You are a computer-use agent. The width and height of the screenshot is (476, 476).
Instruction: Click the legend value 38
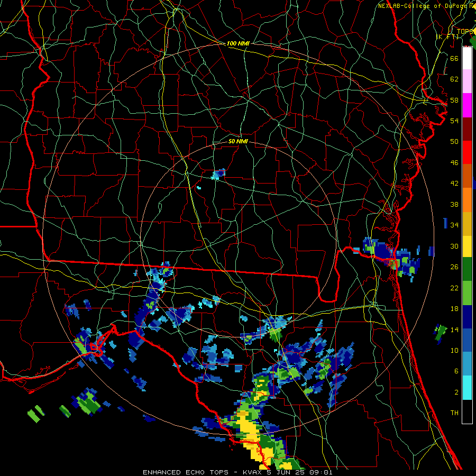pos(454,204)
